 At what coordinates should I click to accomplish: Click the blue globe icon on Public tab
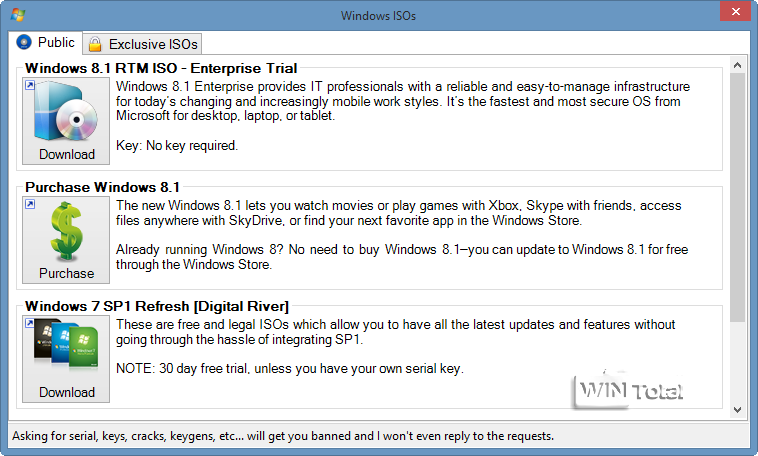tap(24, 43)
